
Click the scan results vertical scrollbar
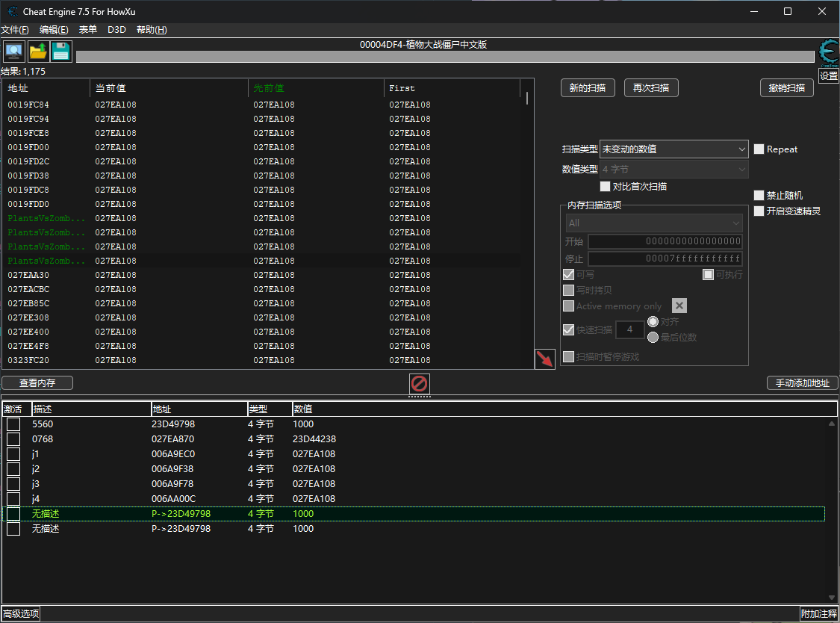coord(527,224)
